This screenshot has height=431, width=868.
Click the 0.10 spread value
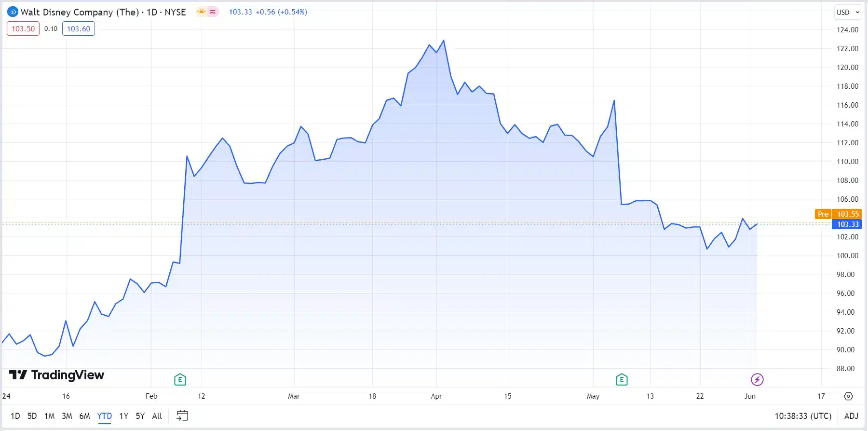tap(51, 28)
